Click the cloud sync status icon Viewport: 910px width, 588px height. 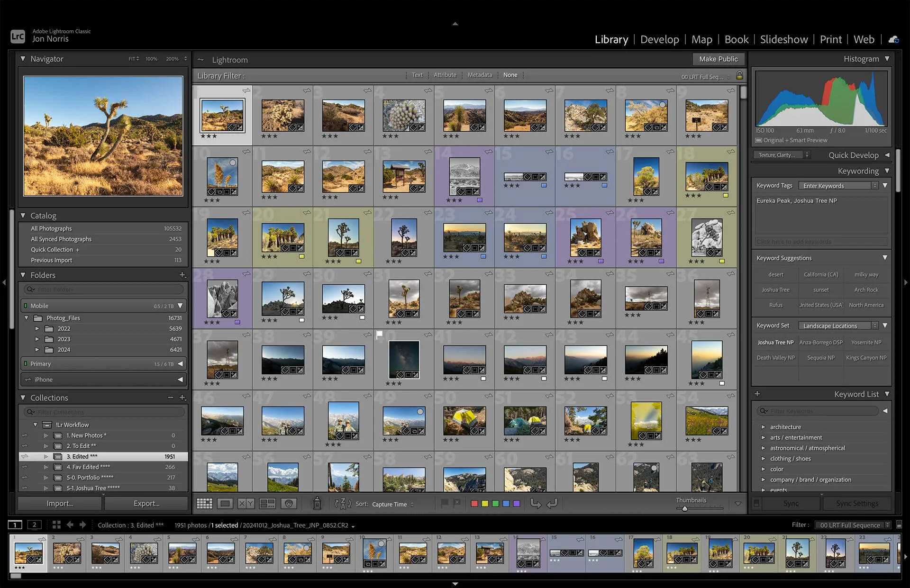(x=893, y=39)
